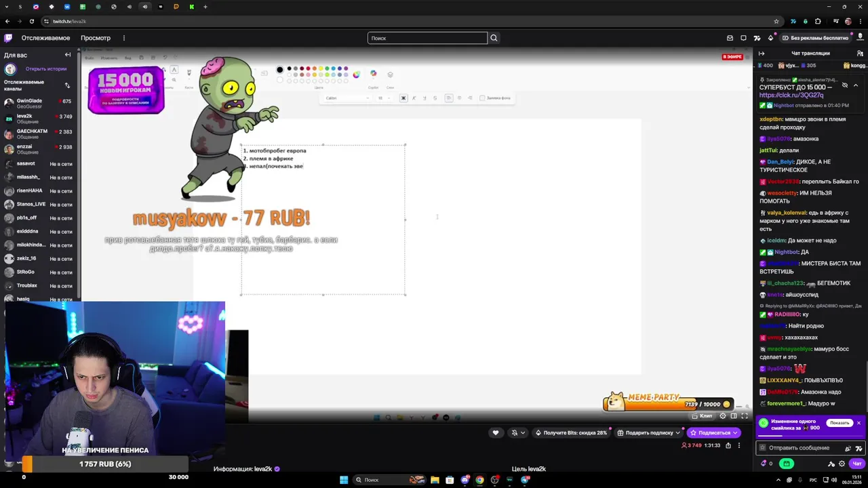
Task: Open the Отслеживаемое tab
Action: coord(45,38)
